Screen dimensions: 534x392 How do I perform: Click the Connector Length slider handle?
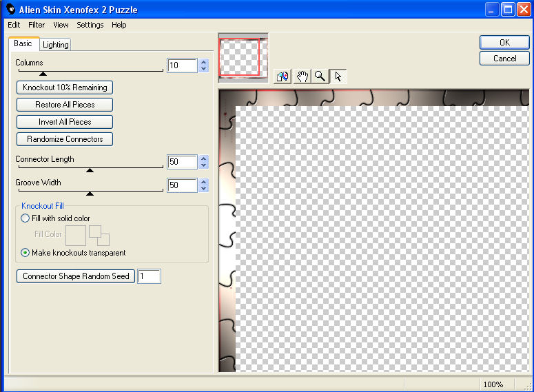(x=90, y=169)
